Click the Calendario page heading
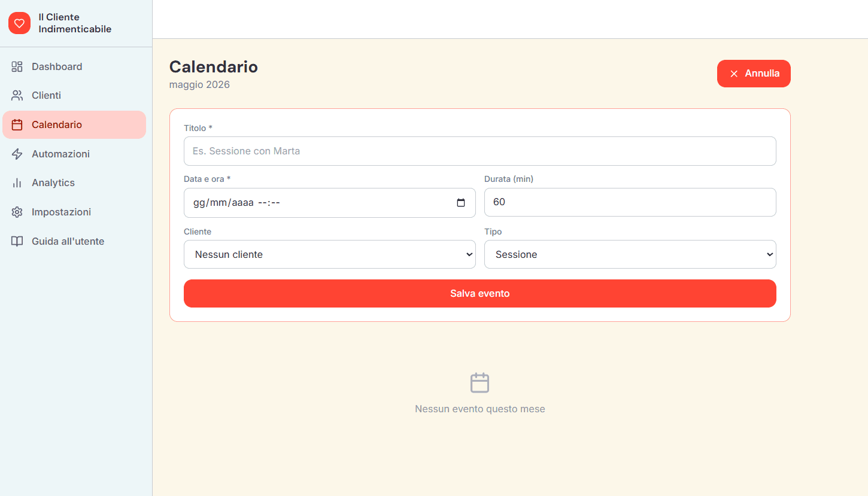 coord(214,67)
